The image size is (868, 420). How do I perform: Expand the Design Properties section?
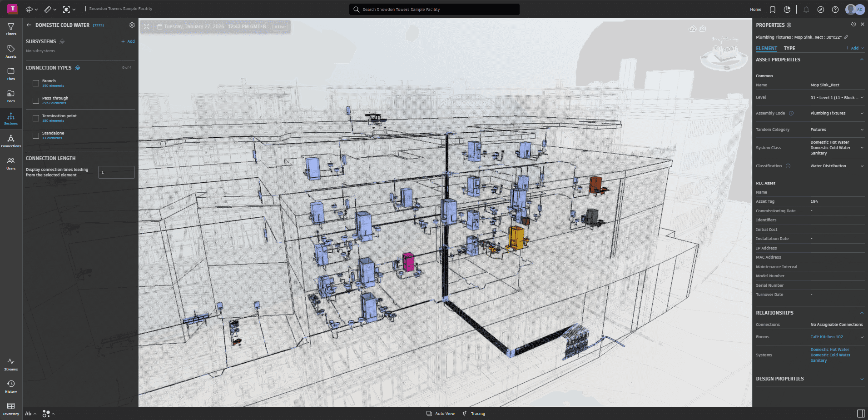(x=862, y=379)
